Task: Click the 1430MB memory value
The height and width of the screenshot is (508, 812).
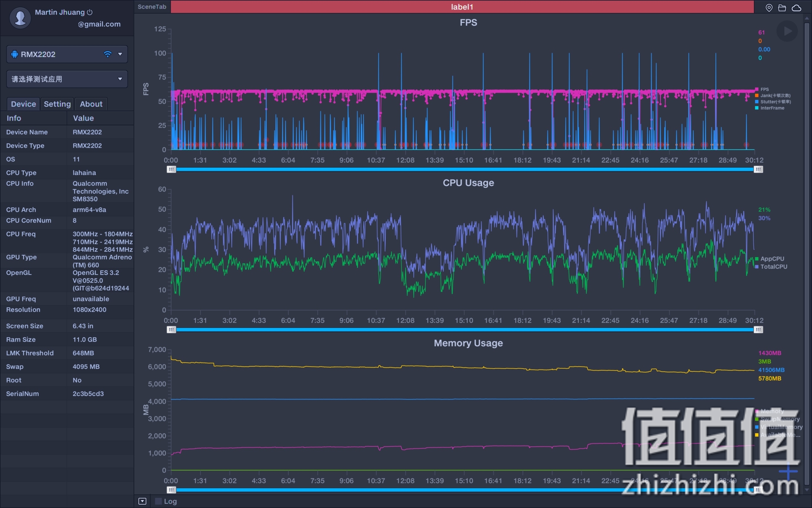Action: tap(769, 353)
